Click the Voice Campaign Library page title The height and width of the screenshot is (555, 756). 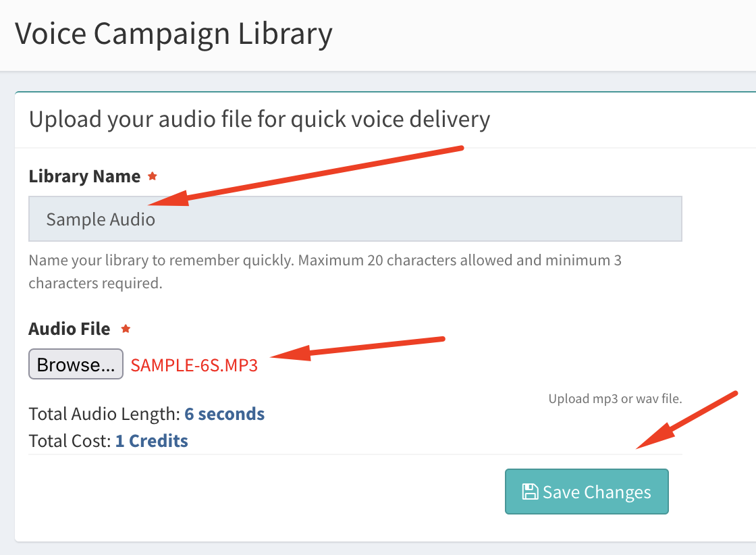173,34
